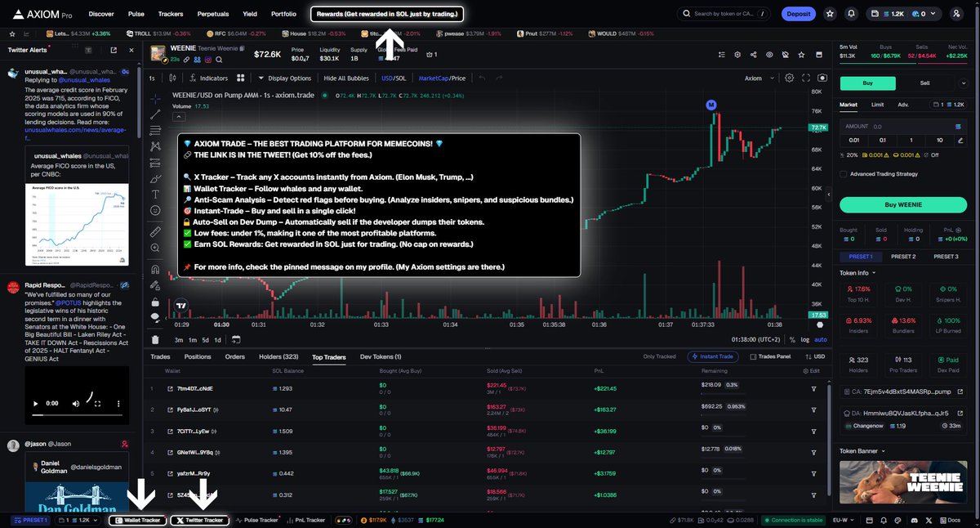Select the Text drawing tool
Screen dimensions: 980x528
pyautogui.click(x=155, y=195)
